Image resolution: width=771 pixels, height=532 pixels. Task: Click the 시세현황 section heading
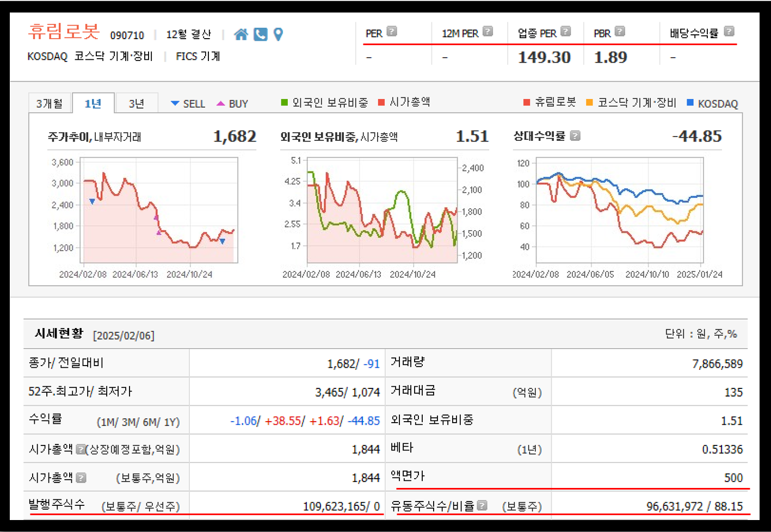[59, 333]
